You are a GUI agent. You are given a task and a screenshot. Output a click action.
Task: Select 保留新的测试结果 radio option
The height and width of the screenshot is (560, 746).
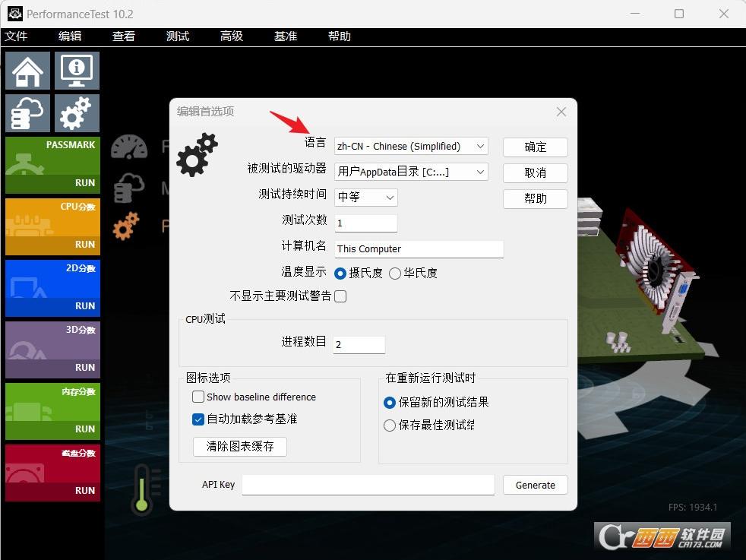390,403
